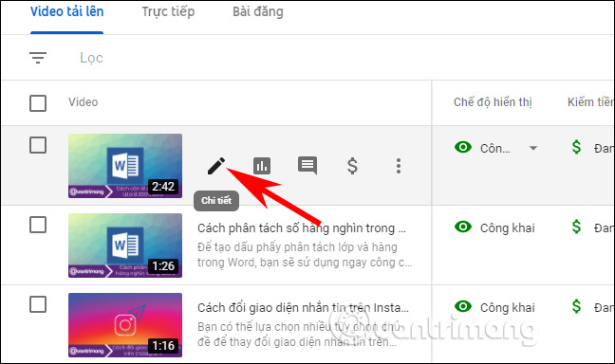Switch to Video tải lên tab
The width and height of the screenshot is (615, 364).
click(67, 11)
